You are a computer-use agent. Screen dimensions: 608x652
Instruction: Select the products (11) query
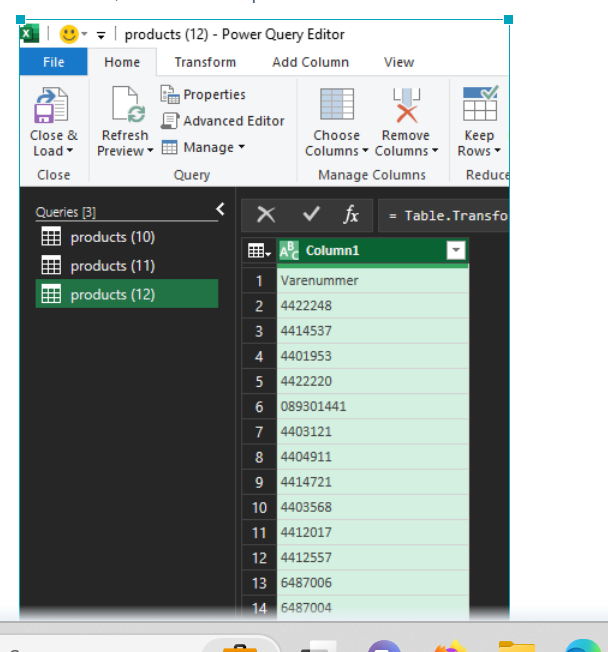[127, 266]
